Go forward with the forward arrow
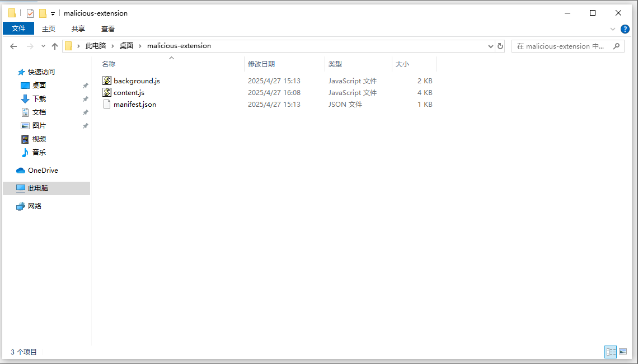The width and height of the screenshot is (638, 364). coord(30,46)
